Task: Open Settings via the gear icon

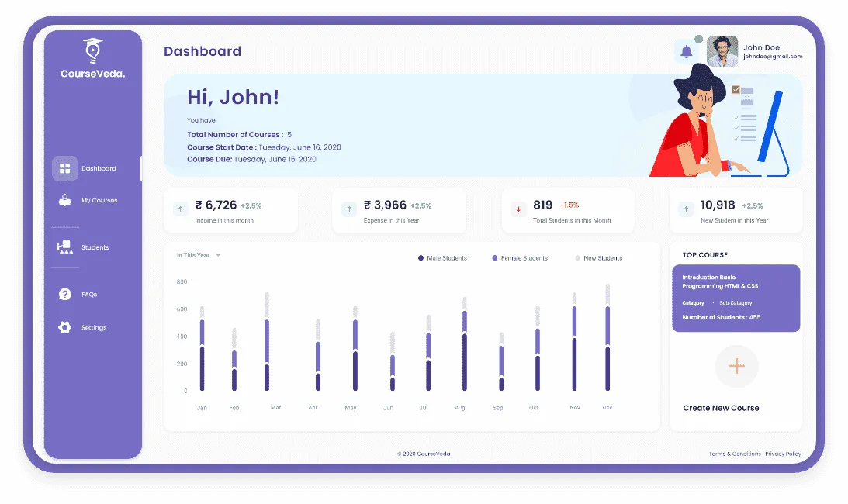Action: click(65, 327)
